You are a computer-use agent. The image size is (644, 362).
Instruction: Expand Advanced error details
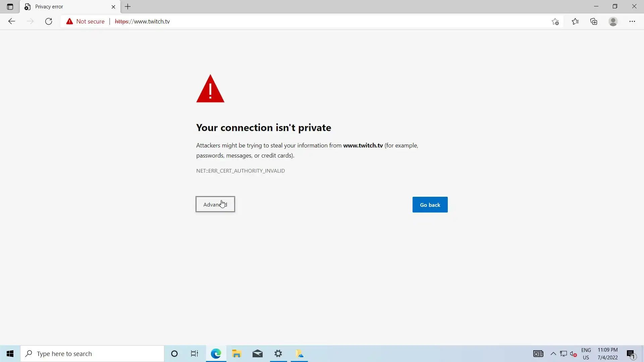(x=215, y=204)
